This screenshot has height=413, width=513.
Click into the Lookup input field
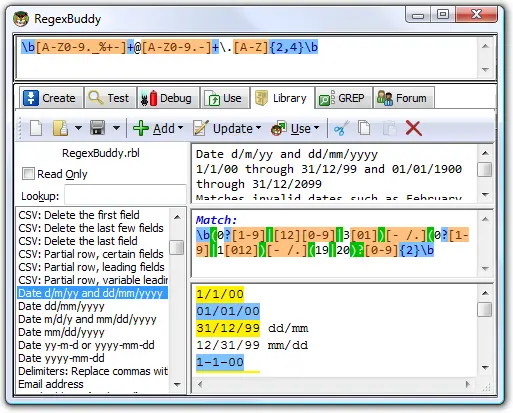125,195
